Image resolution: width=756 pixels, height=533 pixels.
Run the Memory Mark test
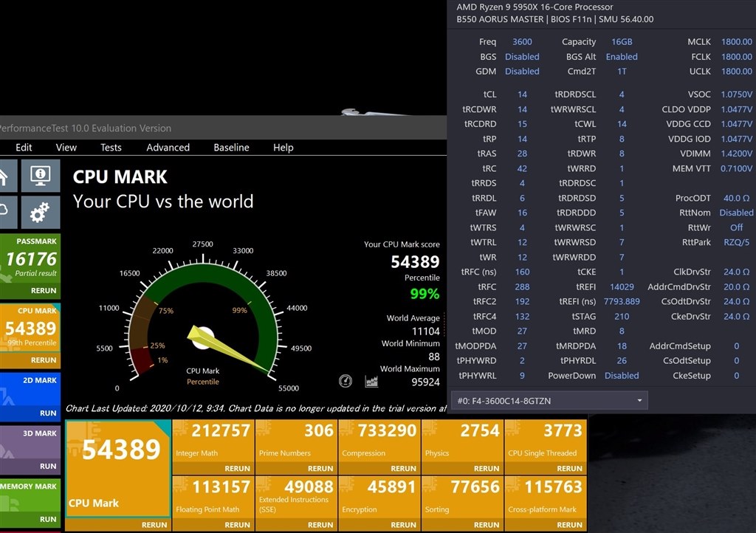48,519
